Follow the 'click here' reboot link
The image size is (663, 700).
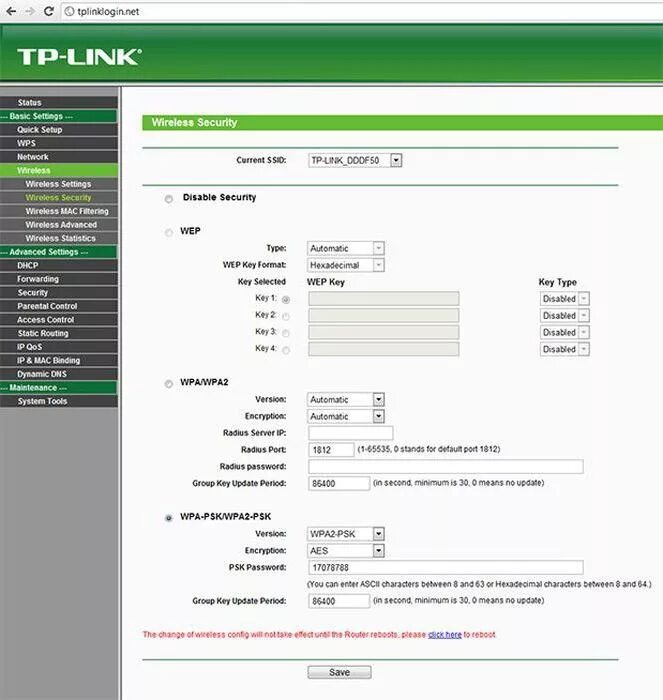coord(445,634)
